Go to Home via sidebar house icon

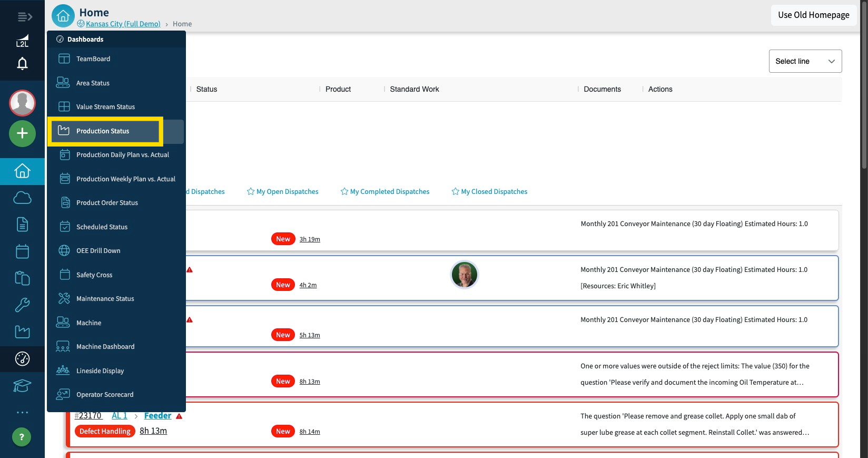(22, 171)
